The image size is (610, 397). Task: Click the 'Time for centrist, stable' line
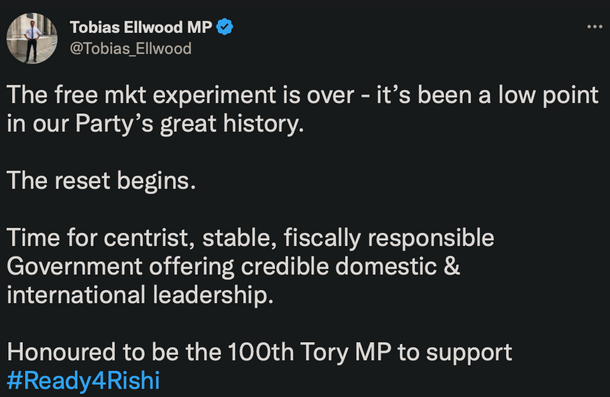coord(251,238)
